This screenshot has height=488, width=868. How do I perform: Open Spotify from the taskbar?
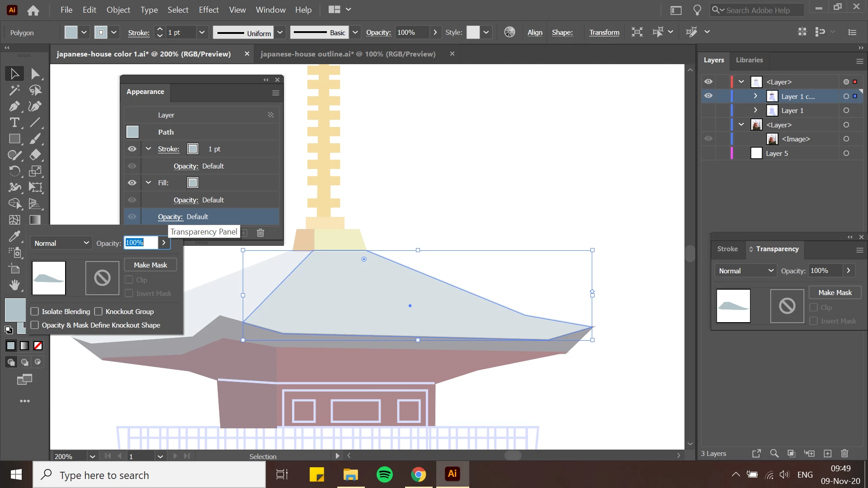point(385,474)
